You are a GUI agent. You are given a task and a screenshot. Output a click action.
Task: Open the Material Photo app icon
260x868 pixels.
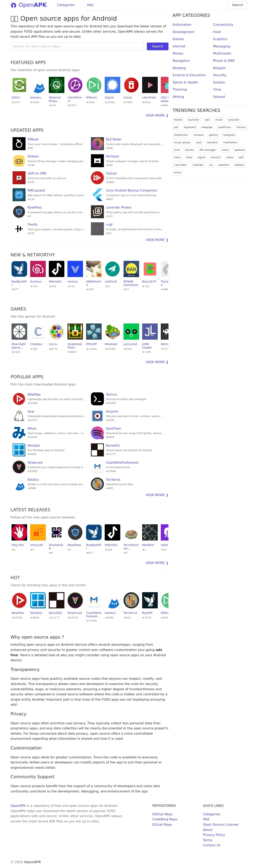[56, 85]
